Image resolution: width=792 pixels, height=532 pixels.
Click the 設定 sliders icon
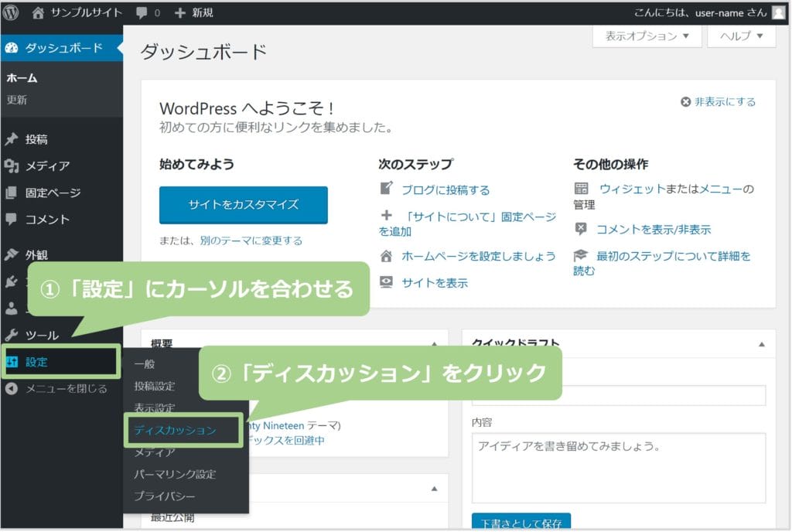click(x=12, y=361)
